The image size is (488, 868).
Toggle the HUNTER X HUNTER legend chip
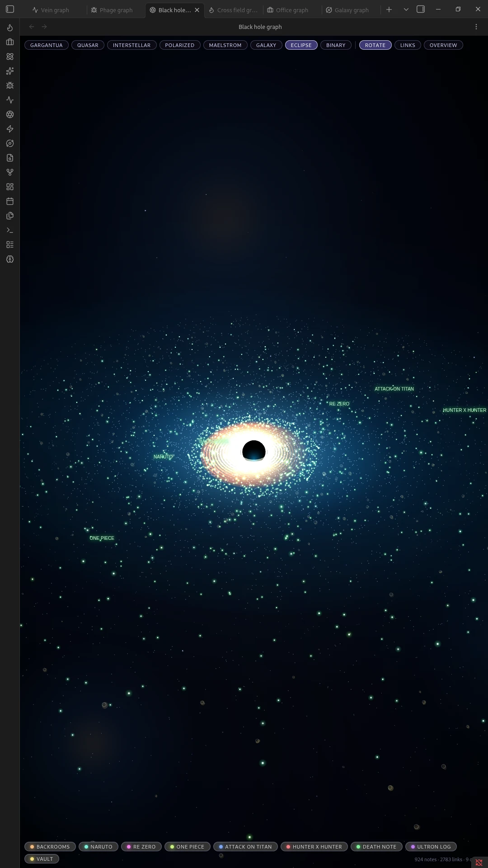tap(314, 847)
